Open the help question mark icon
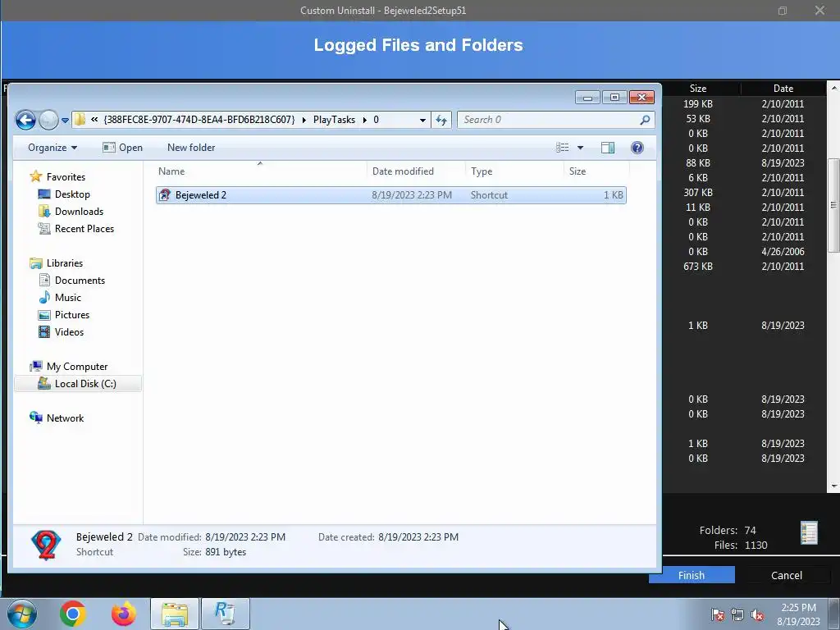 tap(637, 148)
